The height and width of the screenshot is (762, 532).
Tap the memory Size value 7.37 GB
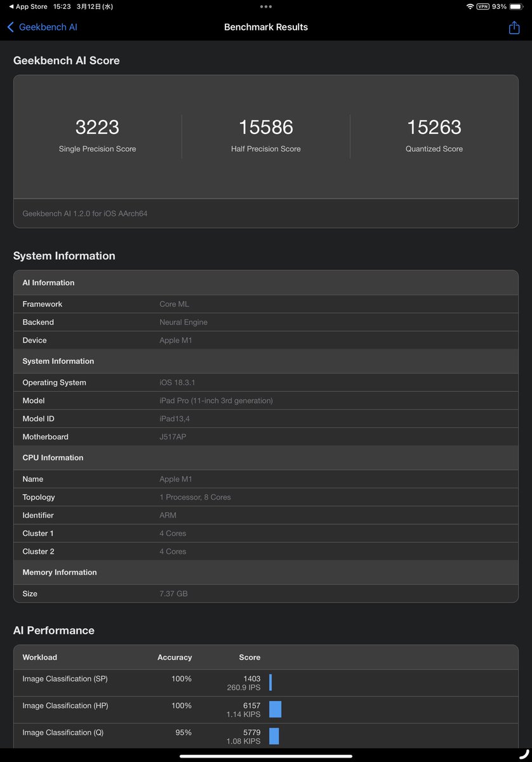173,594
